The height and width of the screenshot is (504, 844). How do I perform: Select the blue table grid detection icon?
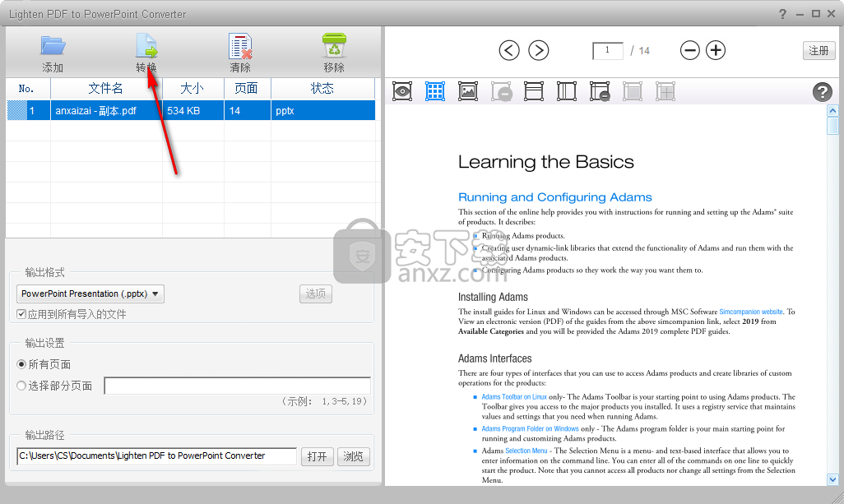coord(435,91)
